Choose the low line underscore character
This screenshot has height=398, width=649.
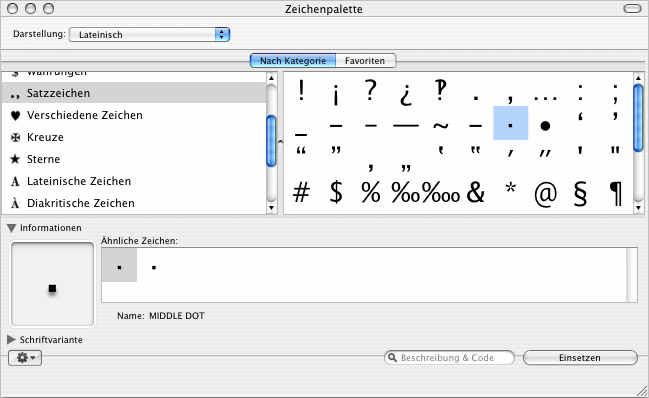pos(301,134)
